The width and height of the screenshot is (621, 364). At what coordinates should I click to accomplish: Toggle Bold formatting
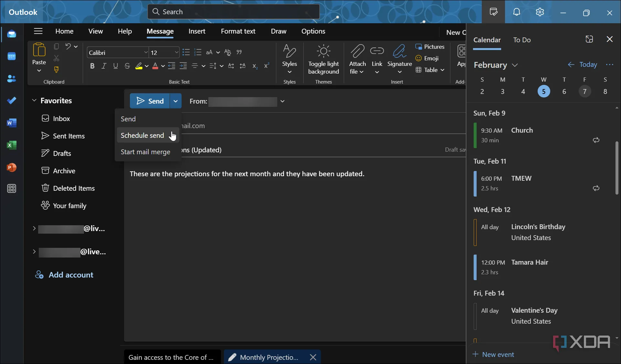92,66
